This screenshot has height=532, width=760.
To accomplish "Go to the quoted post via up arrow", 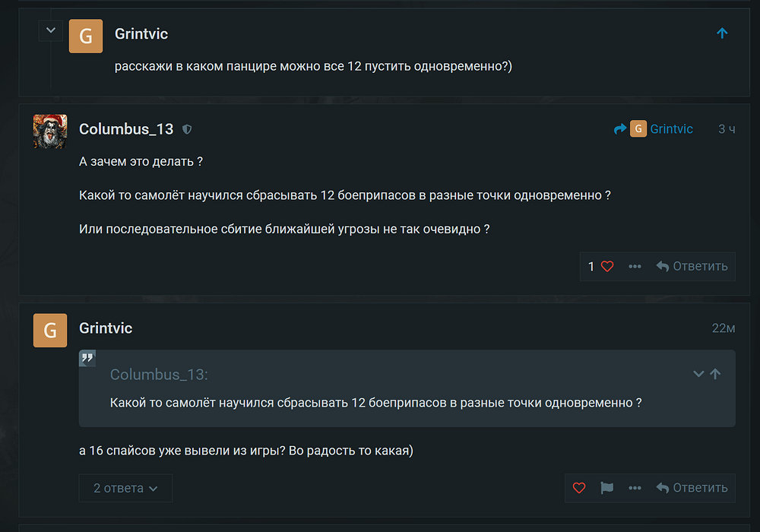I will point(715,374).
